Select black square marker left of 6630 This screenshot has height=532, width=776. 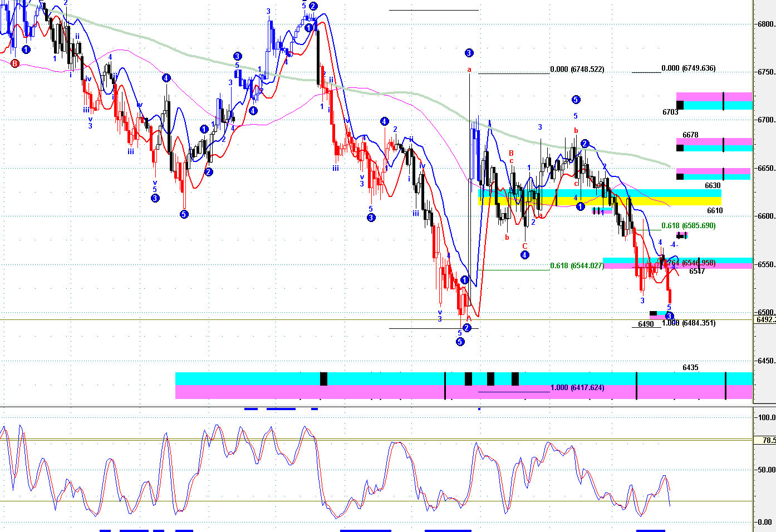tap(680, 176)
